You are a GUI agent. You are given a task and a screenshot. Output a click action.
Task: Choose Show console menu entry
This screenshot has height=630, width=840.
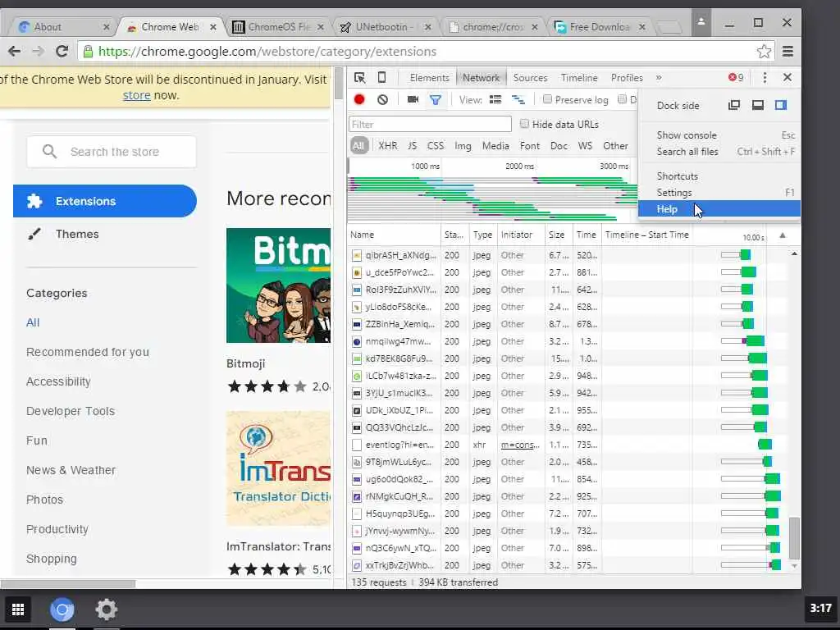tap(719, 135)
